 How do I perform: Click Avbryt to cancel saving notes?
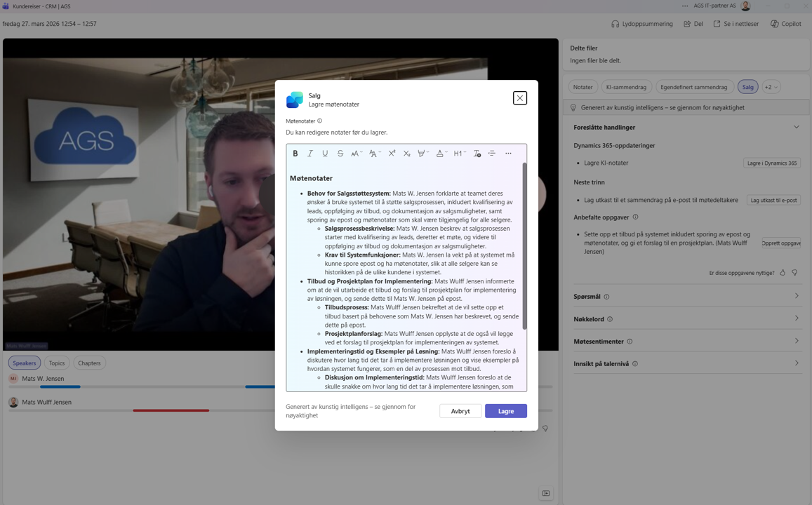460,411
